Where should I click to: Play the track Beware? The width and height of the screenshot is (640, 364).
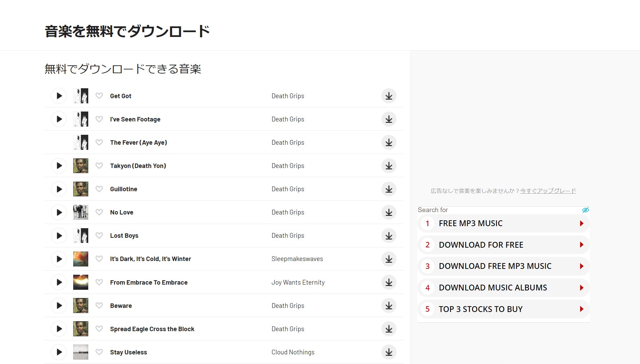(x=59, y=305)
